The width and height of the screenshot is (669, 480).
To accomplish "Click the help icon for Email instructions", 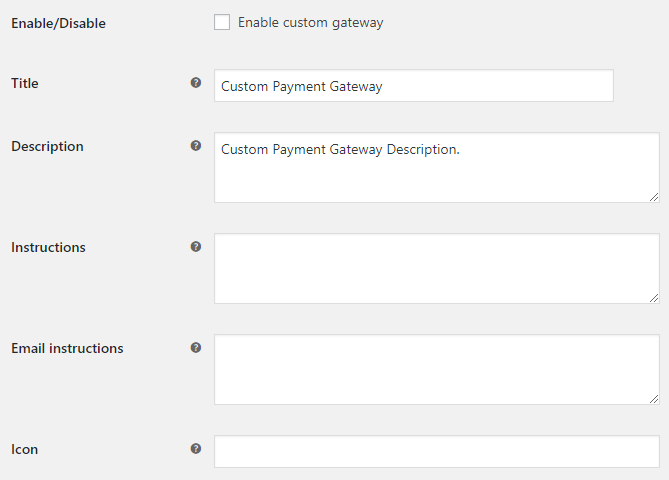I will [x=196, y=348].
